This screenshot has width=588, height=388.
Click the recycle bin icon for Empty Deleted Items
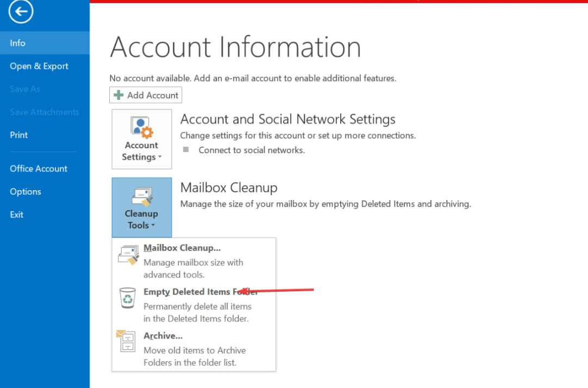(128, 298)
